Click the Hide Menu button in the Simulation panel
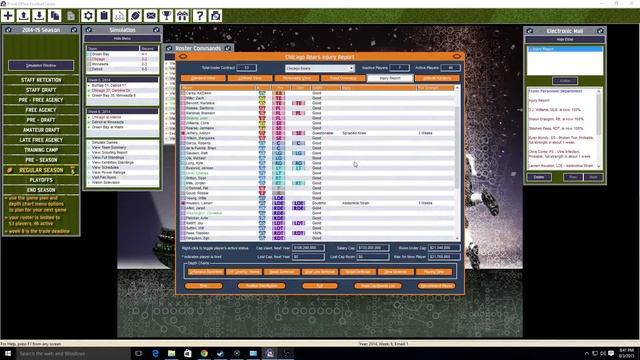 point(122,38)
